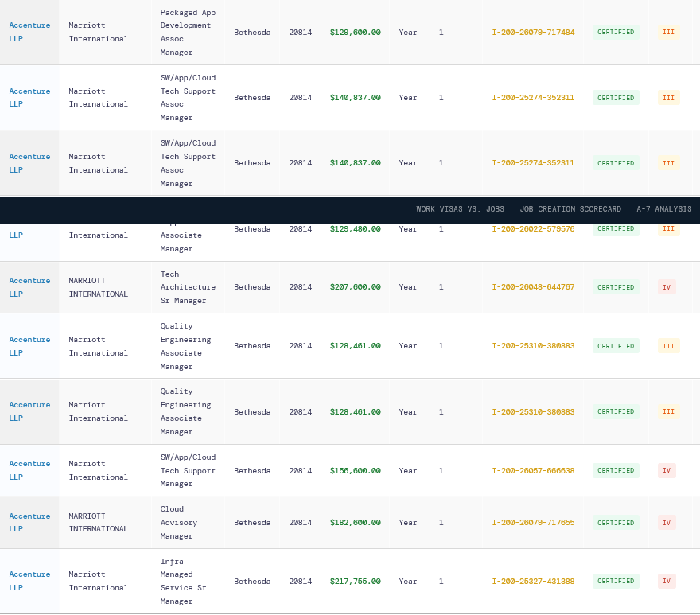Open Accenture LLP link in the $156,600.00 row
Image resolution: width=700 pixels, height=615 pixels.
(x=29, y=470)
